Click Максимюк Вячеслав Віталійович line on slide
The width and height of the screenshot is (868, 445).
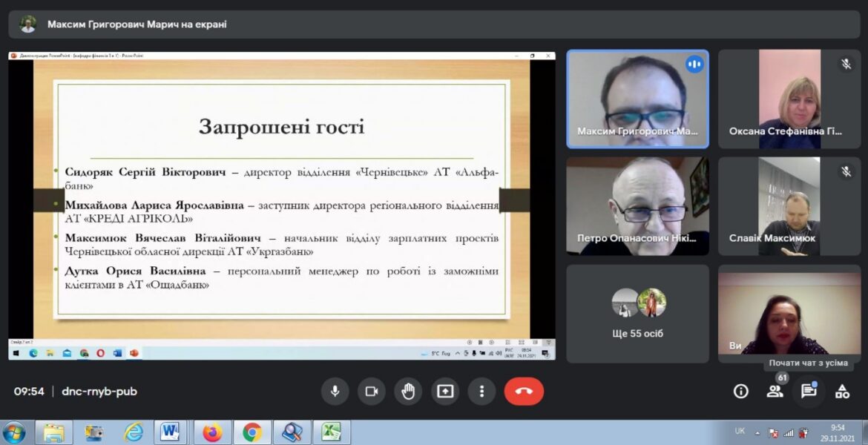[282, 245]
